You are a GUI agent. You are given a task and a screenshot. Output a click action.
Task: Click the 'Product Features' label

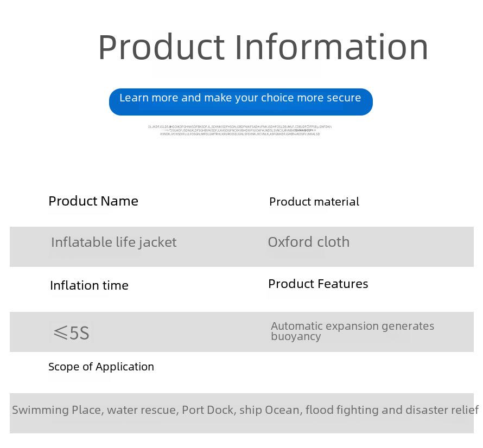coord(318,284)
